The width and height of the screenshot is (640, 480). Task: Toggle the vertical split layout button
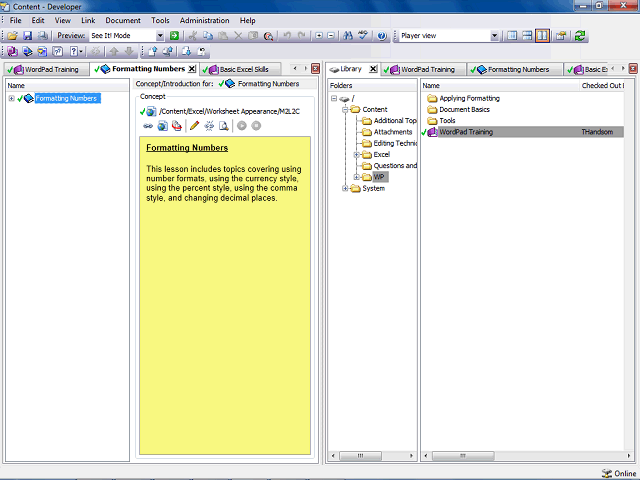[x=542, y=36]
